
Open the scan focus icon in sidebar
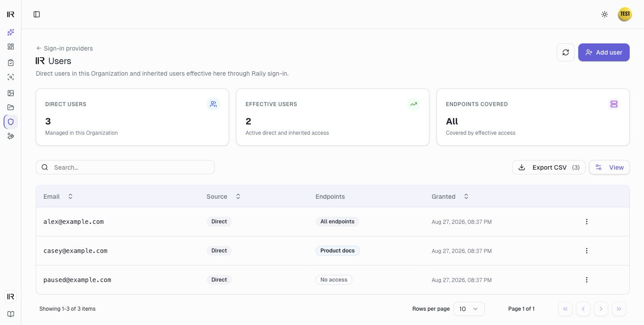11,77
